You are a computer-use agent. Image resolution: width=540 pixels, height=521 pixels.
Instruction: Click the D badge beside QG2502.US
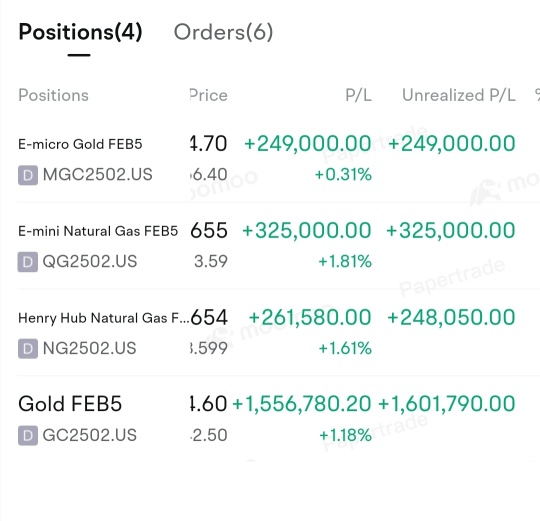28,262
